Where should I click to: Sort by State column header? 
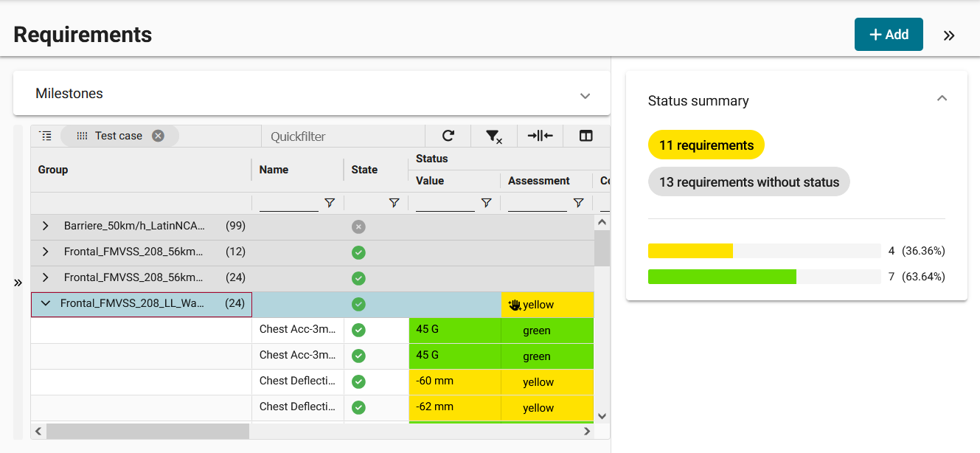(x=364, y=170)
